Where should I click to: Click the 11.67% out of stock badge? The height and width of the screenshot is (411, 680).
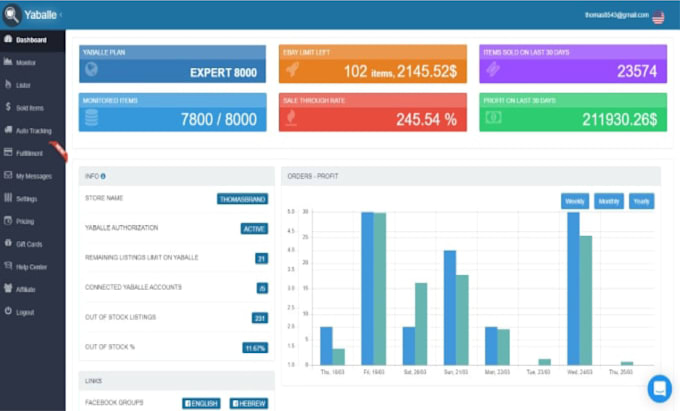[255, 348]
